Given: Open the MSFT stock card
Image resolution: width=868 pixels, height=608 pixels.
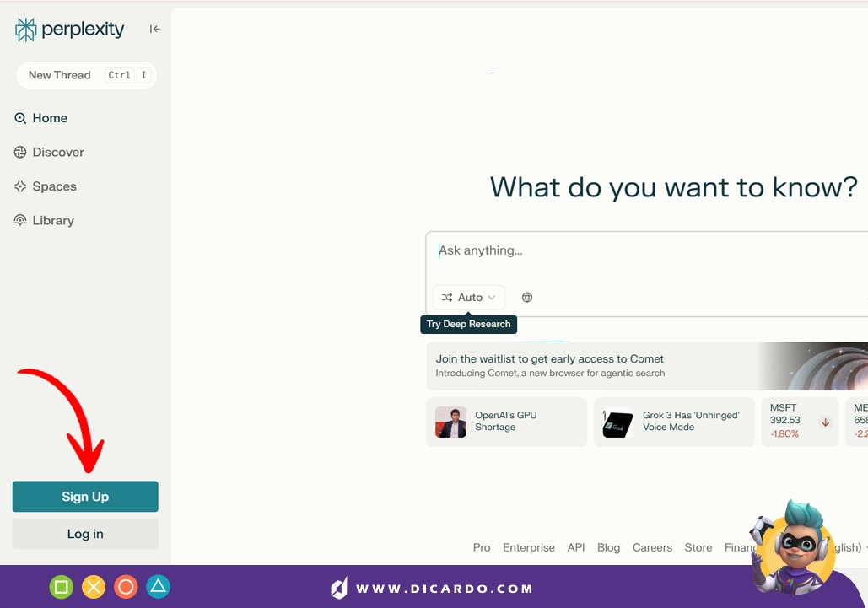Looking at the screenshot, I should [800, 422].
